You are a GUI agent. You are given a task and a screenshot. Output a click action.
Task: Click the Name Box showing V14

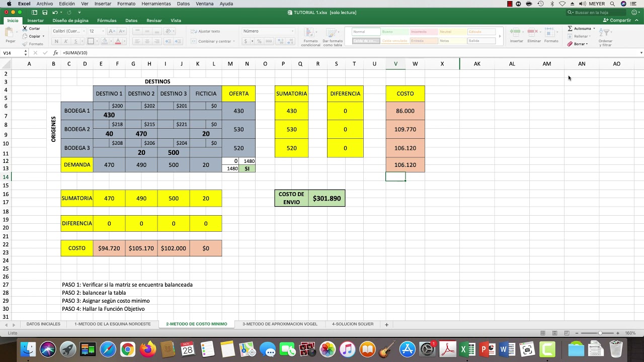click(13, 53)
